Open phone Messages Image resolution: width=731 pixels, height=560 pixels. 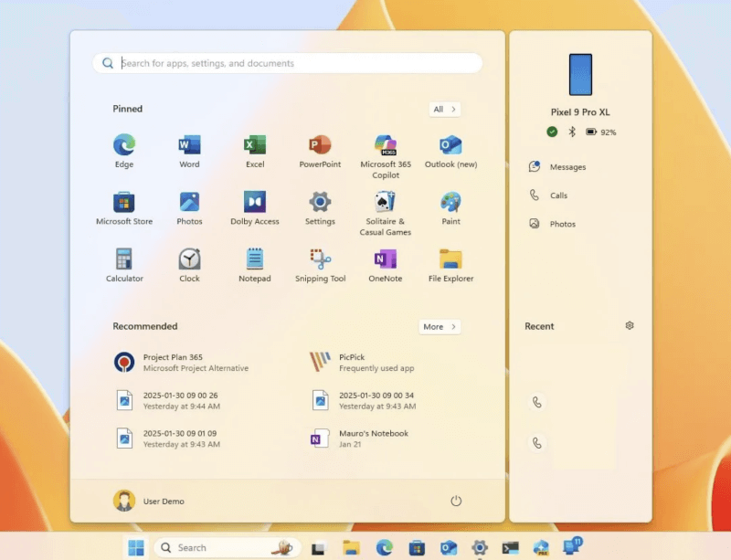pos(557,167)
